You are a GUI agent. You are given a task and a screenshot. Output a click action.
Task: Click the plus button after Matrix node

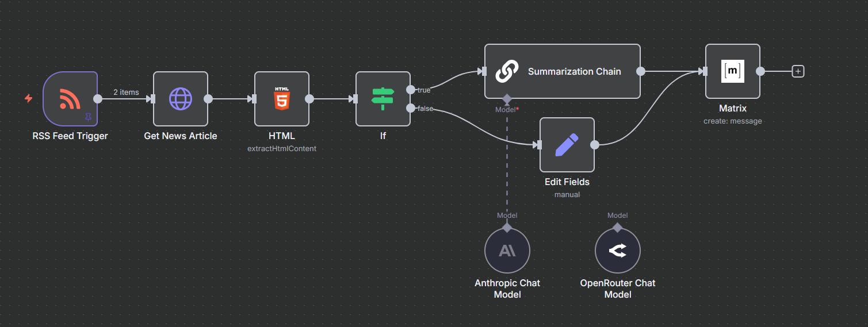(x=798, y=71)
